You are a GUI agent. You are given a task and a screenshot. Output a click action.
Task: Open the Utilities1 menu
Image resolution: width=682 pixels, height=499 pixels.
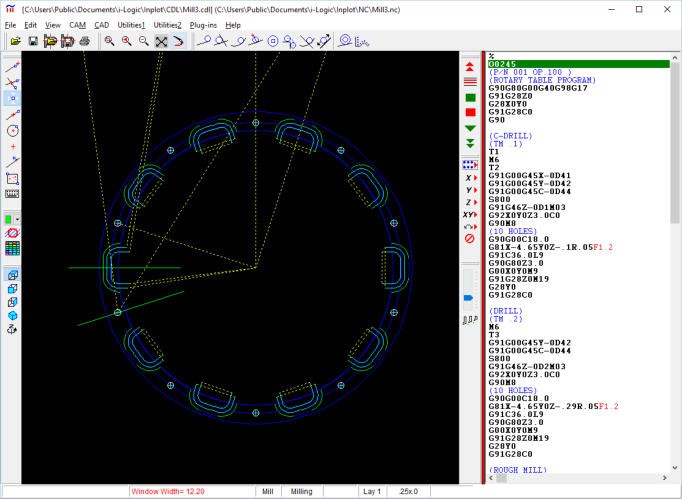pos(131,24)
